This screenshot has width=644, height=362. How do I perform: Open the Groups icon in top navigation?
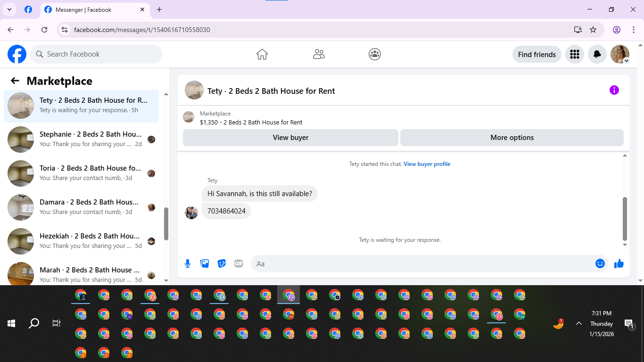click(x=375, y=54)
